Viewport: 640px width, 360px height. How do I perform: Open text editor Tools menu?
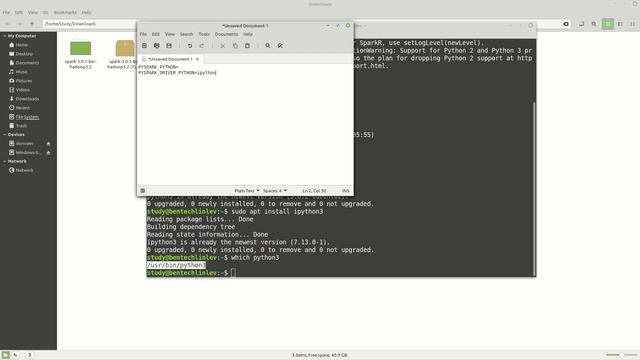(x=204, y=34)
